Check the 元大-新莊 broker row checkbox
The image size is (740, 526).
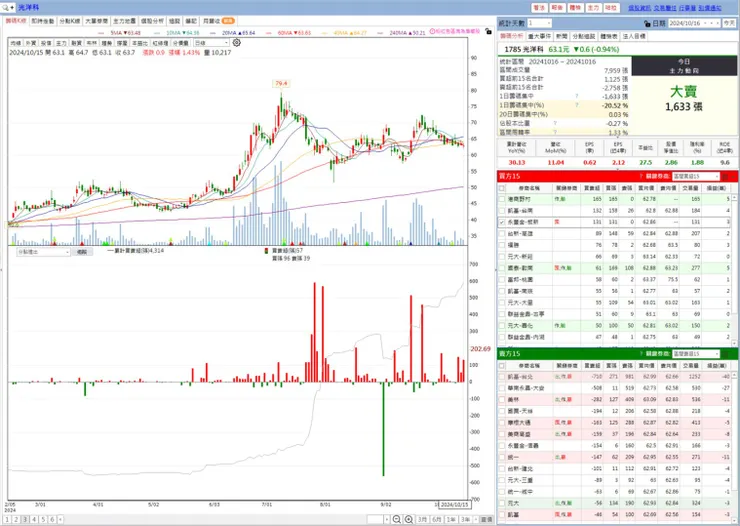coord(502,257)
